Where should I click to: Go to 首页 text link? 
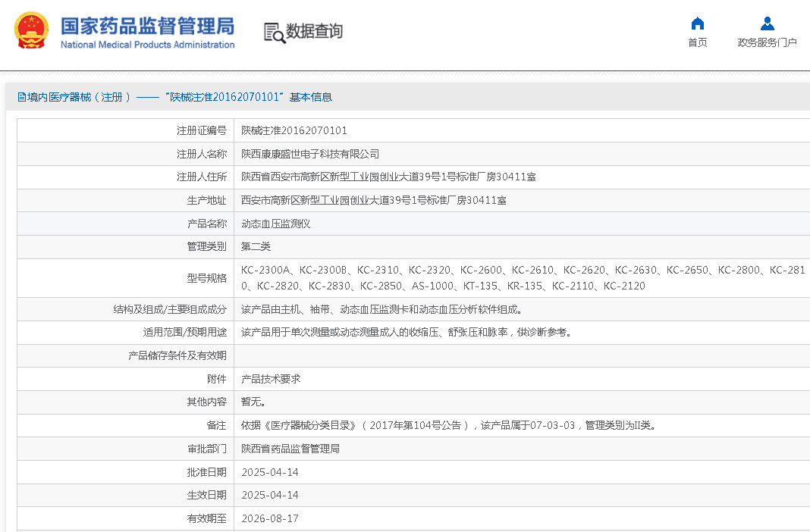[x=697, y=42]
